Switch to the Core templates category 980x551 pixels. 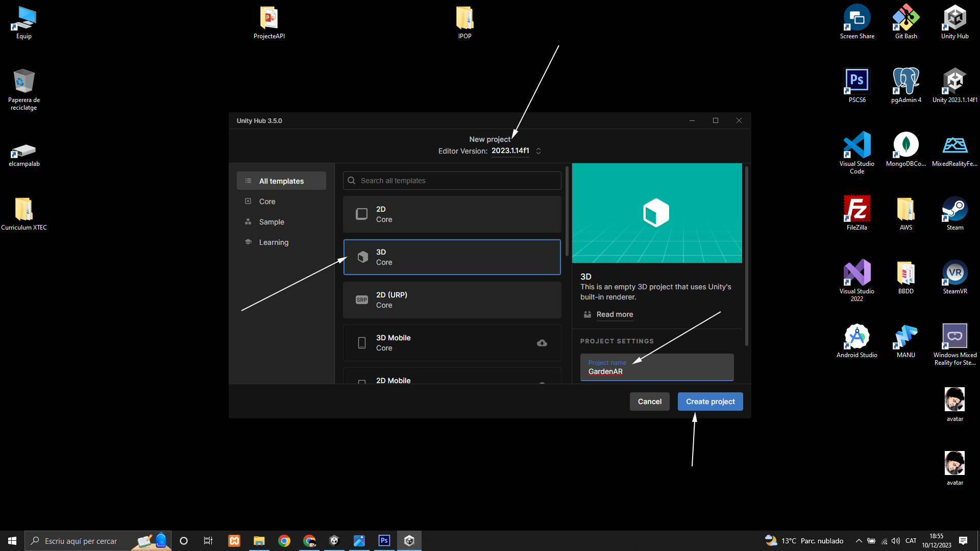coord(267,202)
